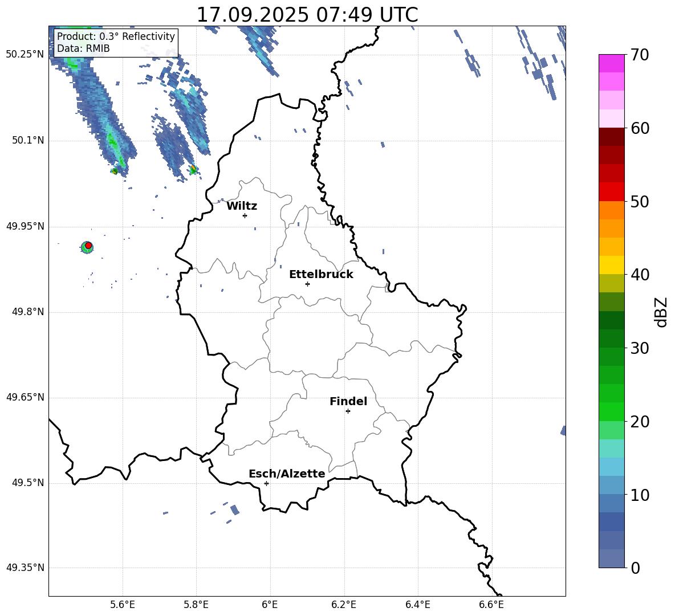Click the colorbar value 60

(640, 128)
